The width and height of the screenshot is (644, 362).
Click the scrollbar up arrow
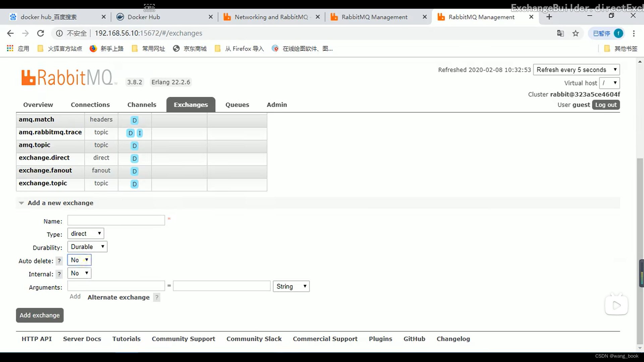tap(640, 62)
